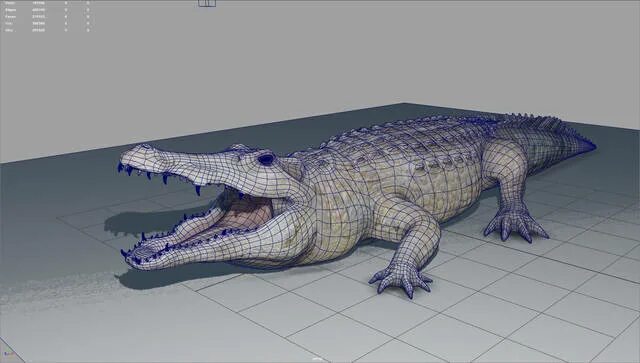Click the crocodile model's eye

(266, 158)
